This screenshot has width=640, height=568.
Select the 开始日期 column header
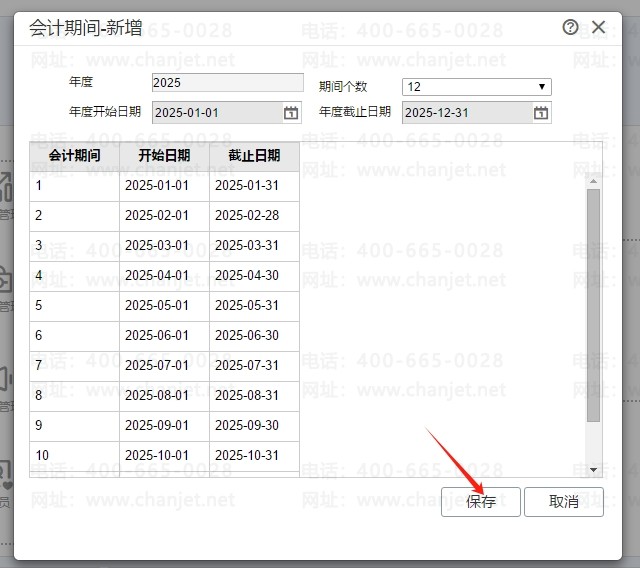[x=164, y=156]
